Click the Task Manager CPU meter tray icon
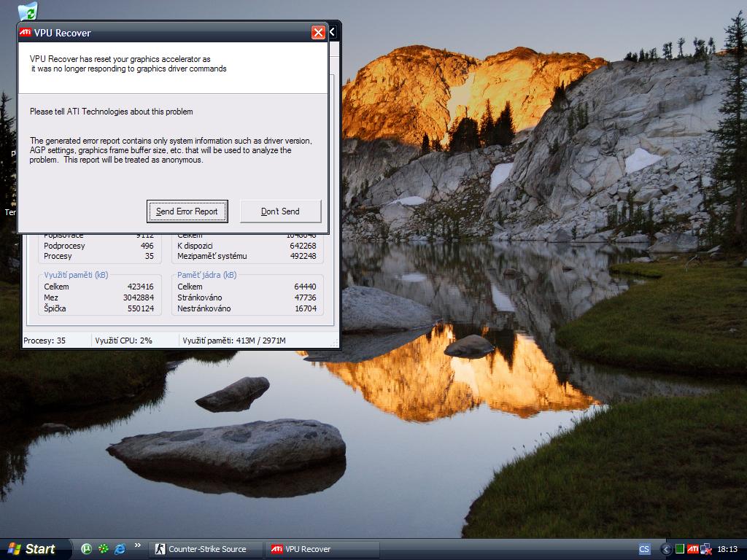Screen dimensions: 747x560 (680, 549)
